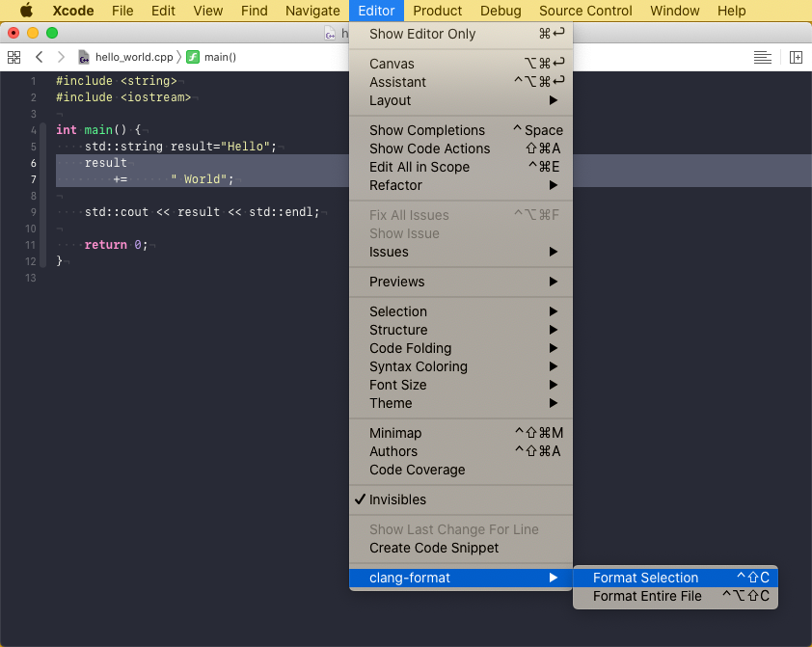Expand the Font Size submenu
The image size is (812, 647).
click(x=461, y=385)
